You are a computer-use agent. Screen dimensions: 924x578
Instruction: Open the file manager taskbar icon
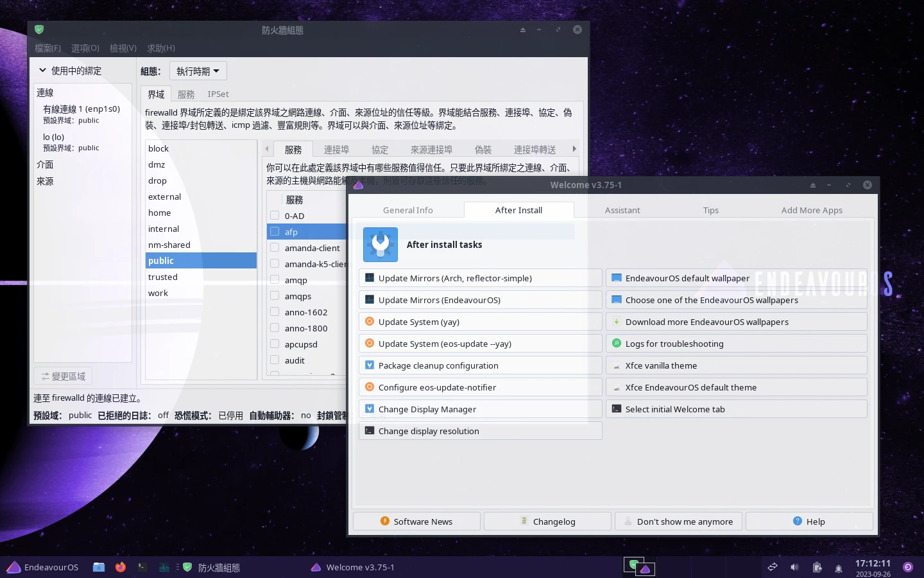tap(99, 567)
